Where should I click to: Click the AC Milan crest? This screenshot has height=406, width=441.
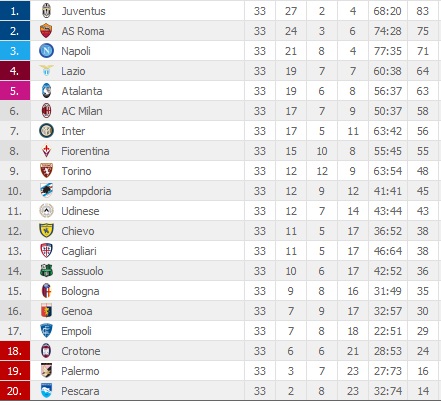tap(46, 111)
